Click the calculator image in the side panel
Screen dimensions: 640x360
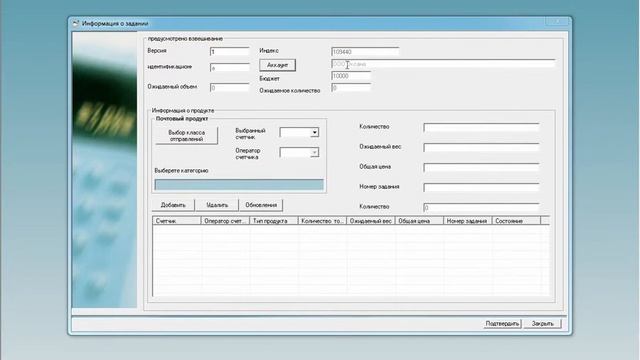click(x=104, y=170)
